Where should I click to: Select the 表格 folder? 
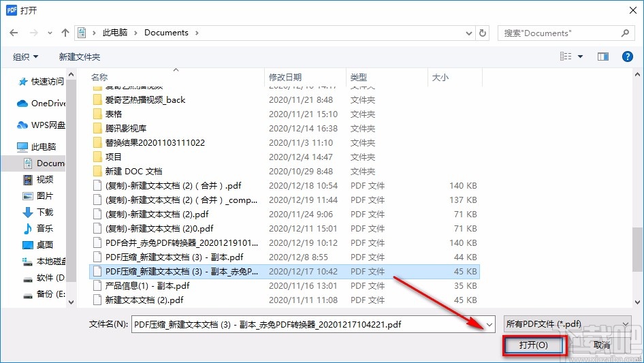click(114, 114)
